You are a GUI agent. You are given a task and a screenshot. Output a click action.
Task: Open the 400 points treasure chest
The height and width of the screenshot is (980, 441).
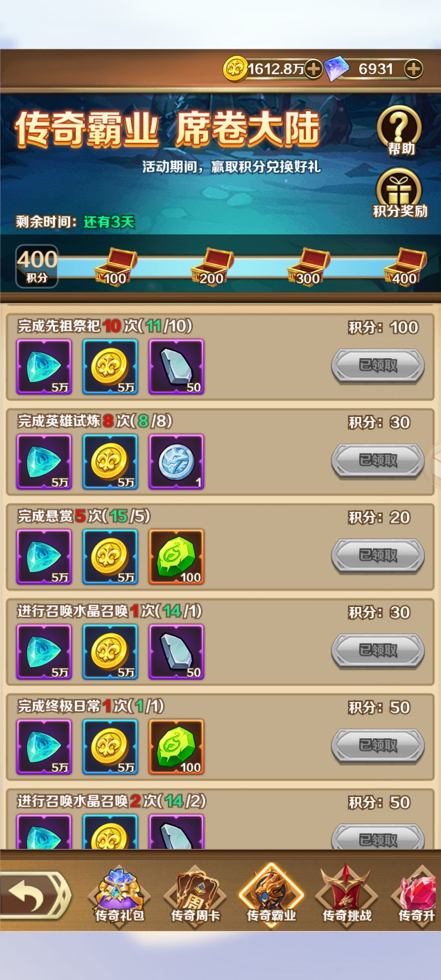pyautogui.click(x=405, y=266)
